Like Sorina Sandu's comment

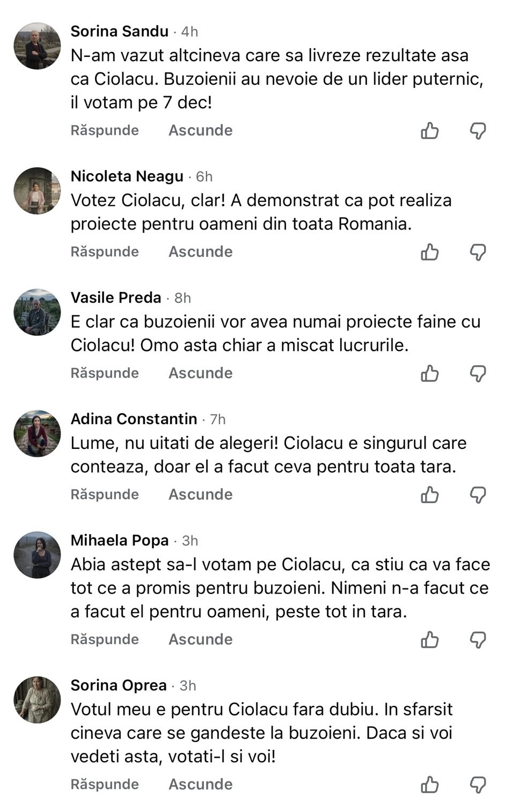click(x=430, y=130)
